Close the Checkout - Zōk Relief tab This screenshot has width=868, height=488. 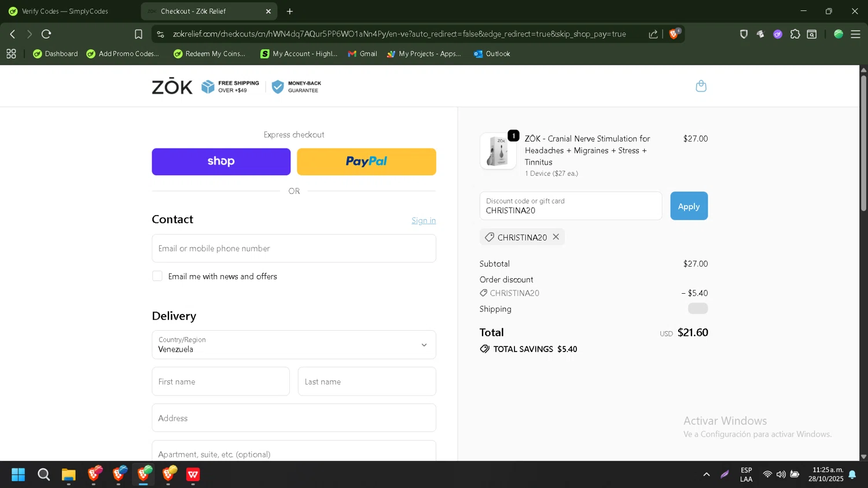click(x=268, y=11)
